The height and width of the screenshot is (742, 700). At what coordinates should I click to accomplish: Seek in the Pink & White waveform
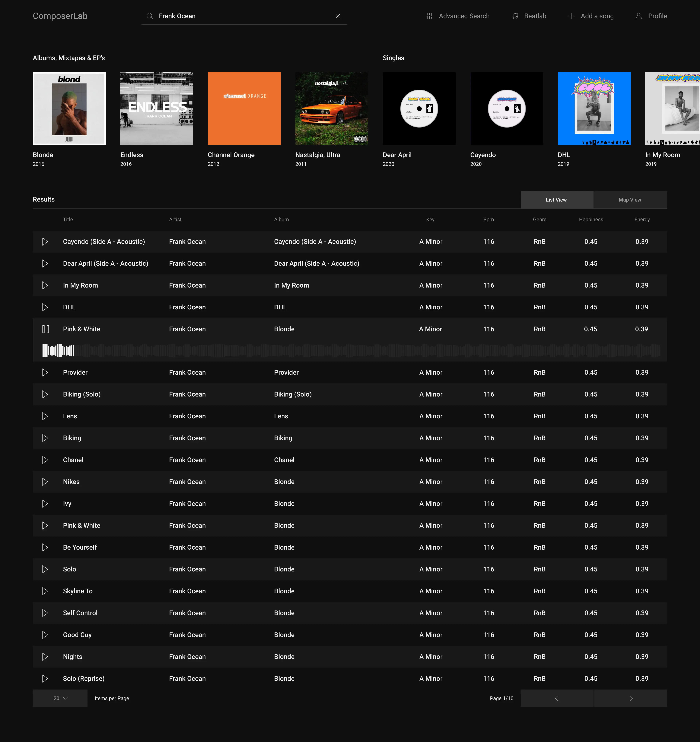pos(351,350)
